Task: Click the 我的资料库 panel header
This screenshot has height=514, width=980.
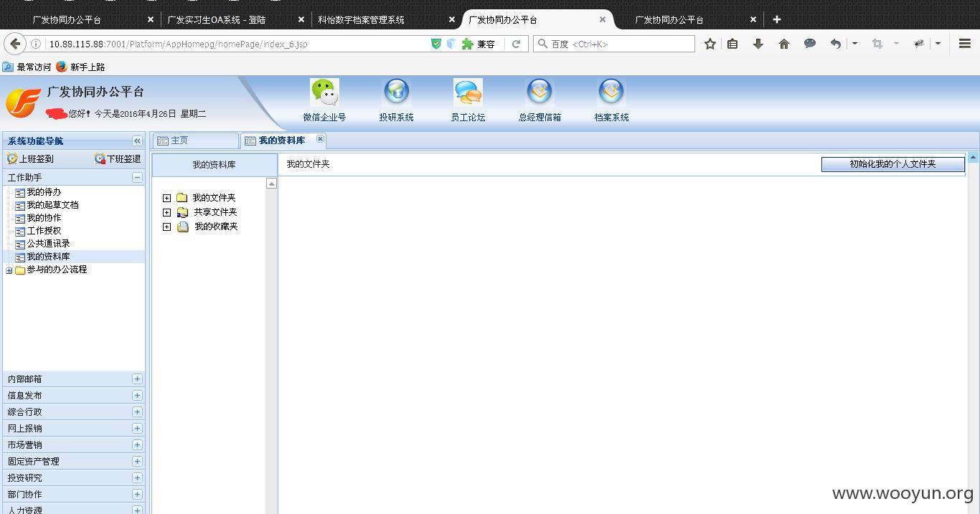Action: (x=214, y=164)
